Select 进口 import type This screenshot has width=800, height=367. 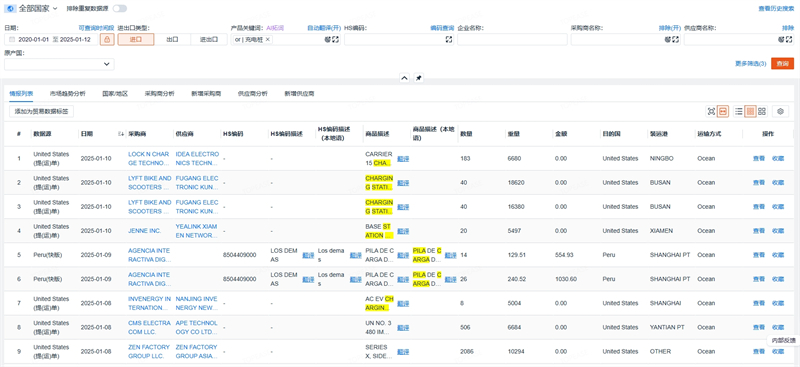click(136, 39)
